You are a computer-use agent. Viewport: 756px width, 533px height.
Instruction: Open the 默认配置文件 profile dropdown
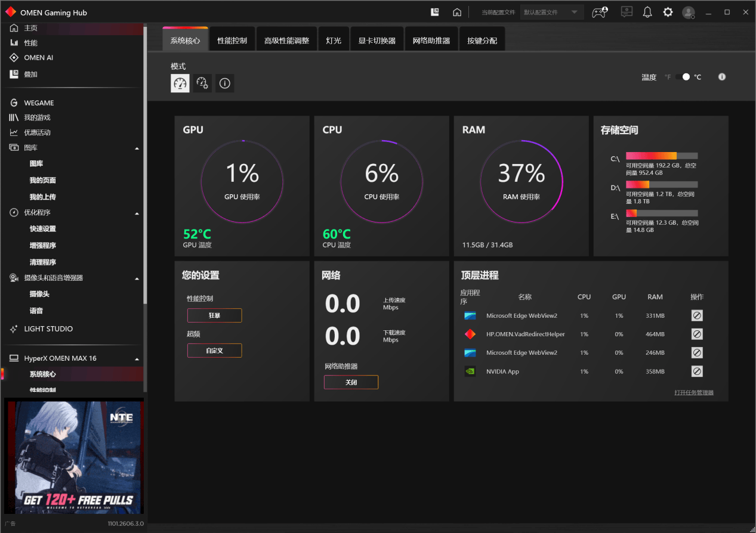[552, 12]
